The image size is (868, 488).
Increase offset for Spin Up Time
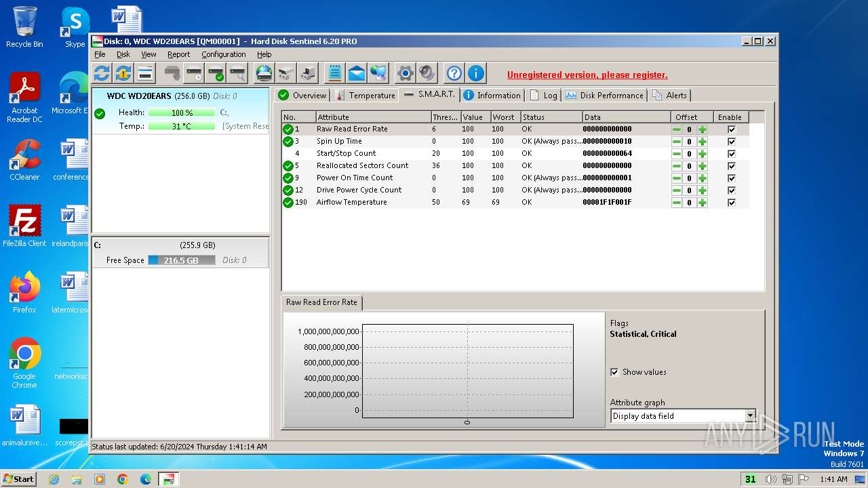click(x=703, y=142)
